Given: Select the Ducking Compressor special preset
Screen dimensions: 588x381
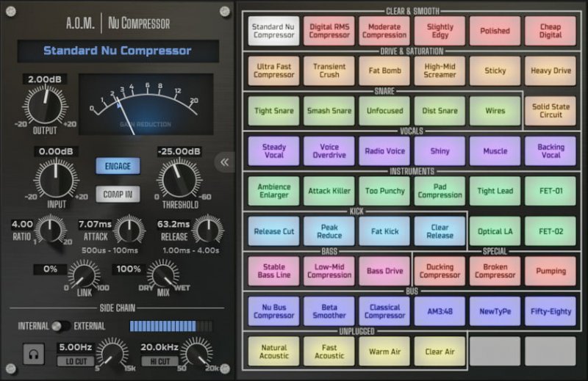Looking at the screenshot, I should [440, 271].
